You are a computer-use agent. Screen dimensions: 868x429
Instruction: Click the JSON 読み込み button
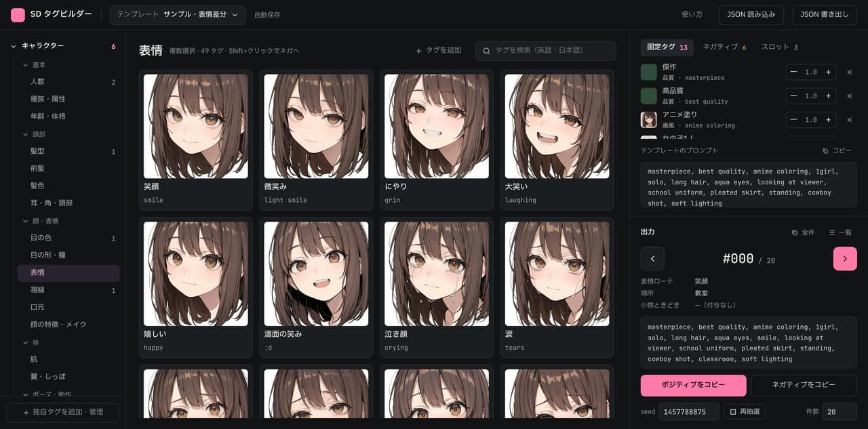(x=751, y=15)
